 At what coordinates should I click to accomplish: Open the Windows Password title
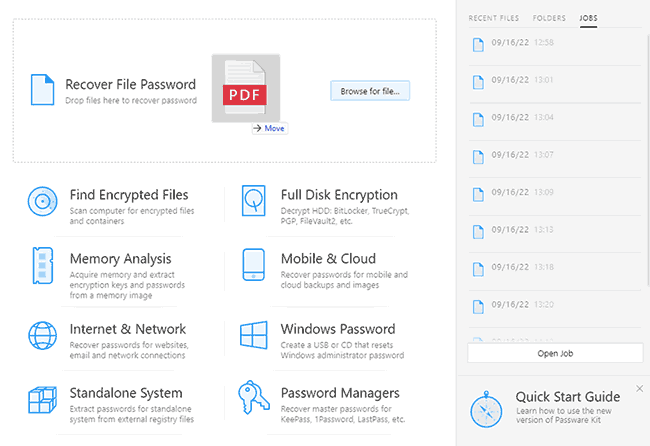coord(338,329)
